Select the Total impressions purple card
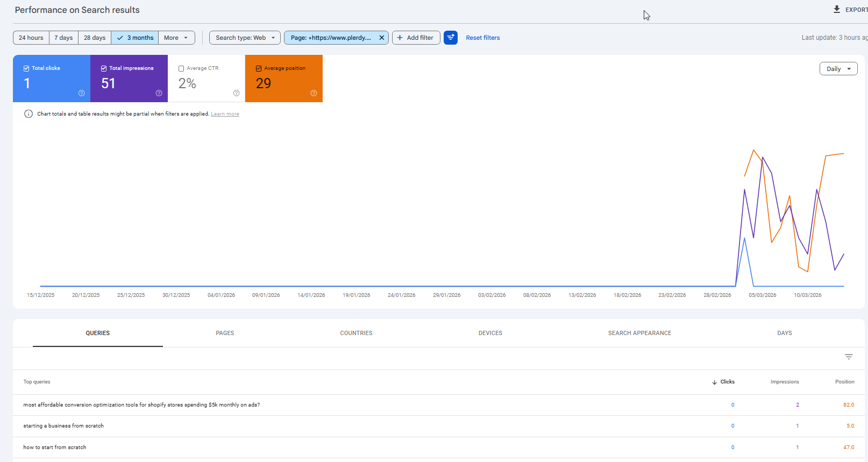868x462 pixels. coord(129,79)
